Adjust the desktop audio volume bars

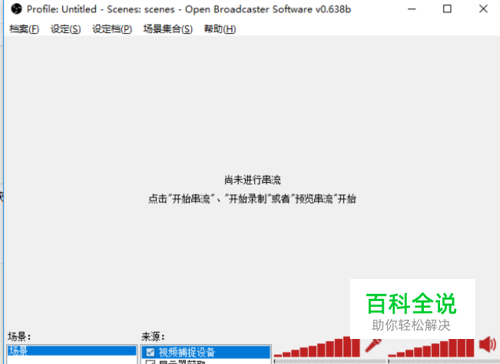pos(431,348)
